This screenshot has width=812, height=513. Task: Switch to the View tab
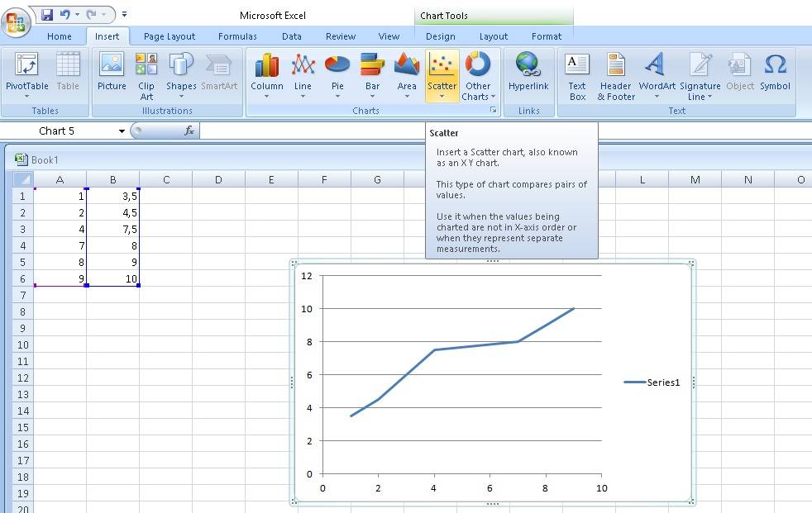click(x=389, y=36)
